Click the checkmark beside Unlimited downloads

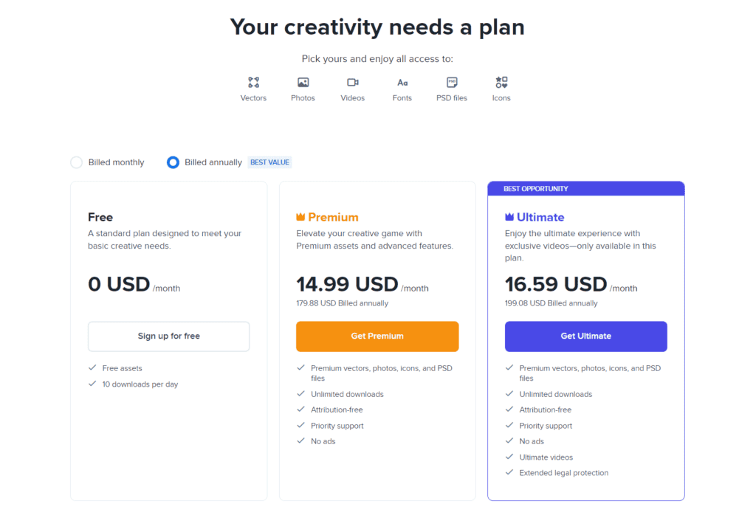tap(301, 394)
